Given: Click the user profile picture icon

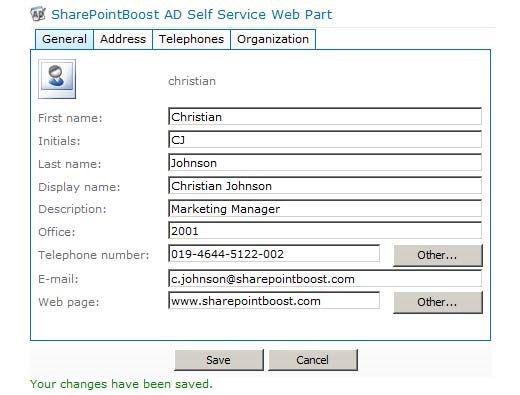Looking at the screenshot, I should 57,79.
